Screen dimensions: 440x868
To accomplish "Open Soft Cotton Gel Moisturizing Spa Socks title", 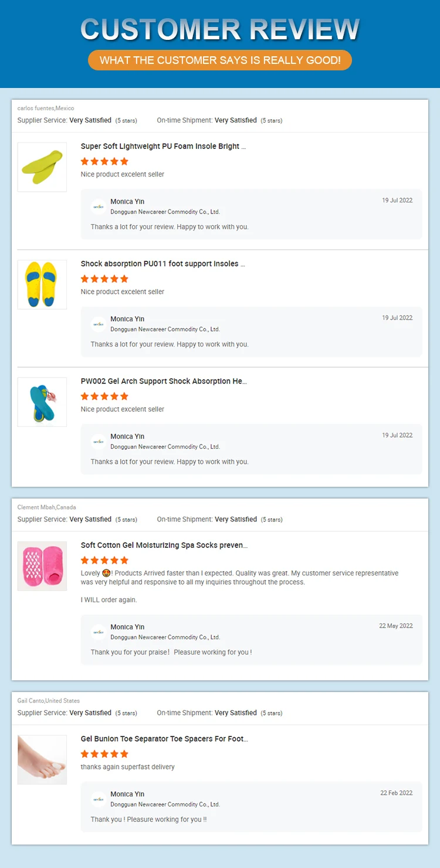I will pyautogui.click(x=164, y=545).
